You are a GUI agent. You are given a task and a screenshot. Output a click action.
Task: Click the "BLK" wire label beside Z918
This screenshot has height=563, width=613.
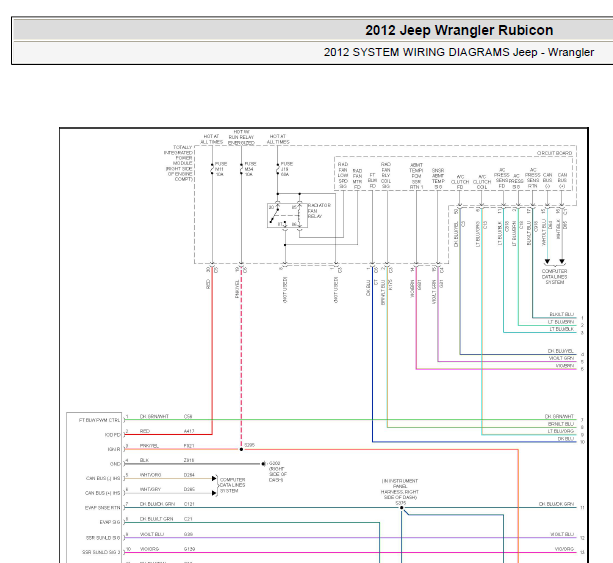tap(144, 460)
